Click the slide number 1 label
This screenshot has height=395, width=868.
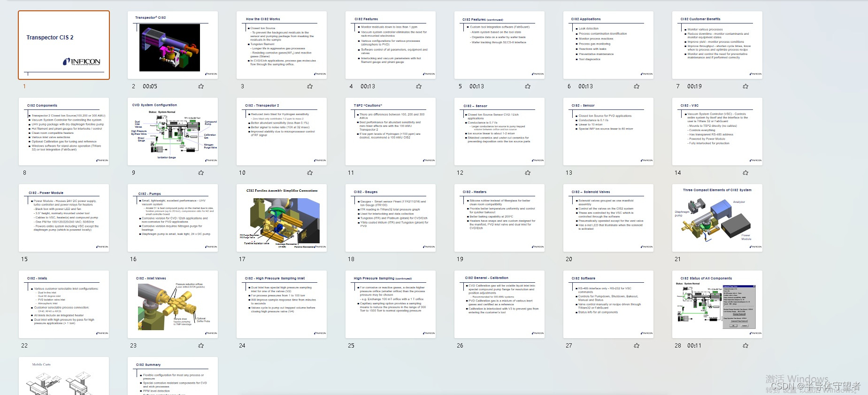pyautogui.click(x=24, y=86)
